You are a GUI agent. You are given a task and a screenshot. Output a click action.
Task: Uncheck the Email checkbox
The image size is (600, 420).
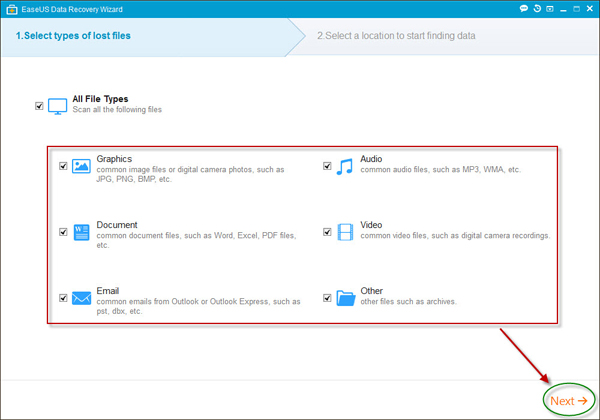click(x=63, y=298)
